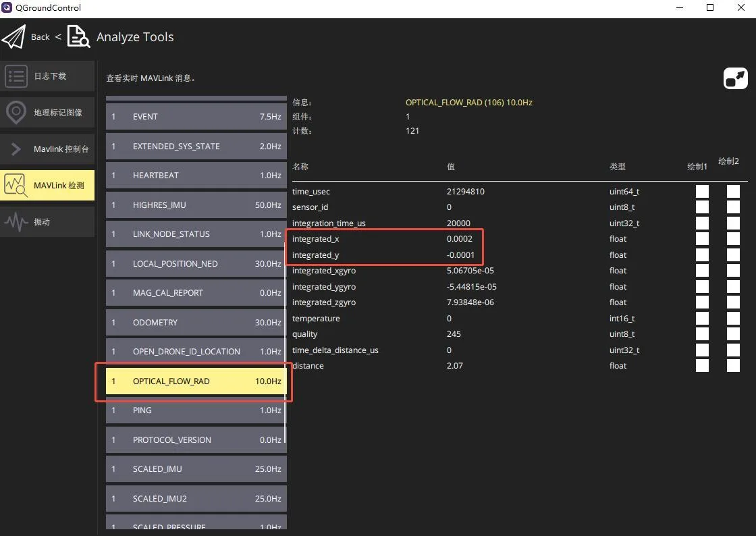Click the 计数 count value 121
756x536 pixels.
412,131
